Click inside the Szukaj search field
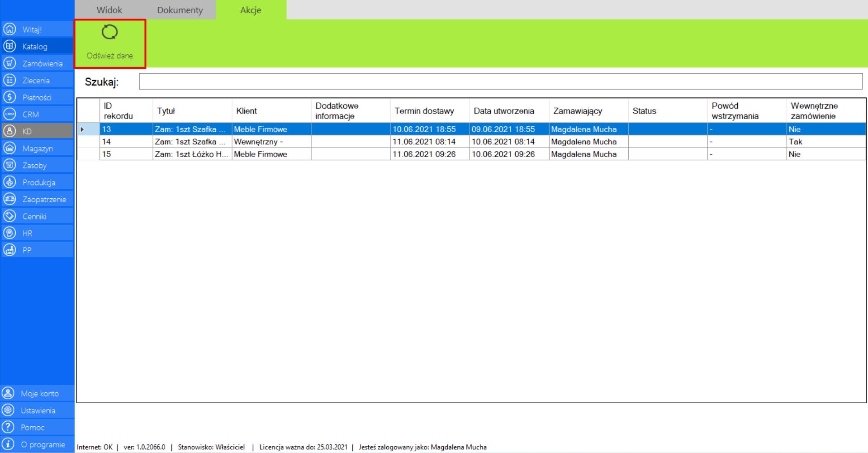Screen dimensions: 868x453 pos(500,81)
